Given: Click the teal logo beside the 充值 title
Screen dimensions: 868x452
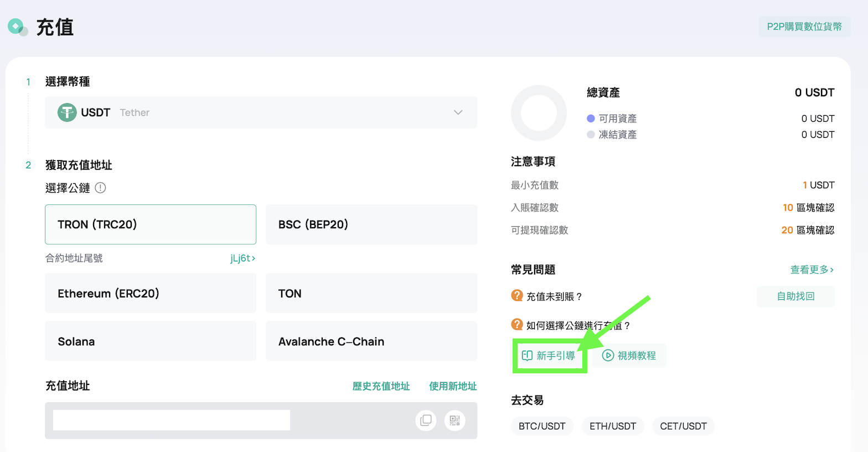Looking at the screenshot, I should point(17,27).
